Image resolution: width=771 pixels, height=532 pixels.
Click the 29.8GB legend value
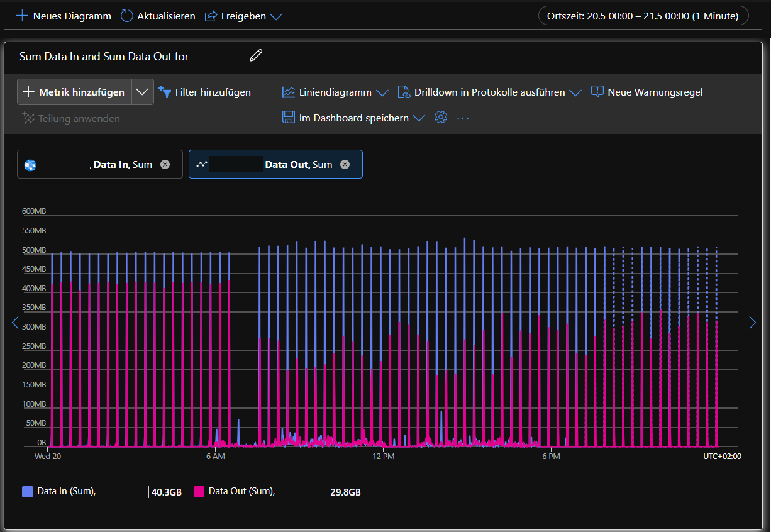tap(345, 492)
